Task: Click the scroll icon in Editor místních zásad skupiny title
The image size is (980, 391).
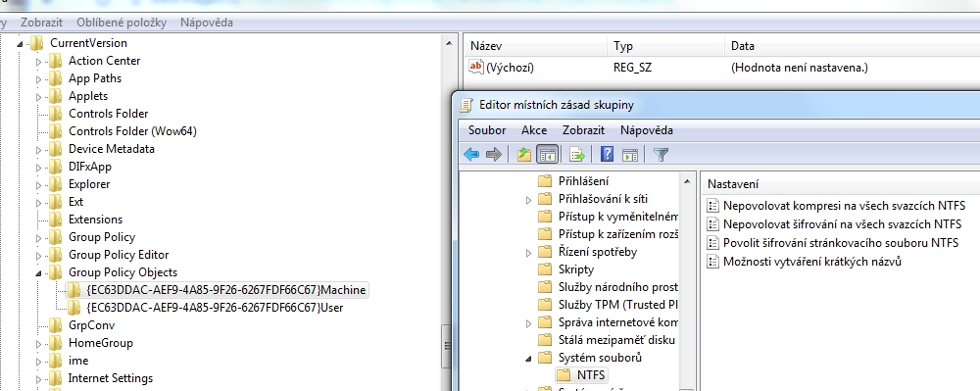Action: pos(465,105)
